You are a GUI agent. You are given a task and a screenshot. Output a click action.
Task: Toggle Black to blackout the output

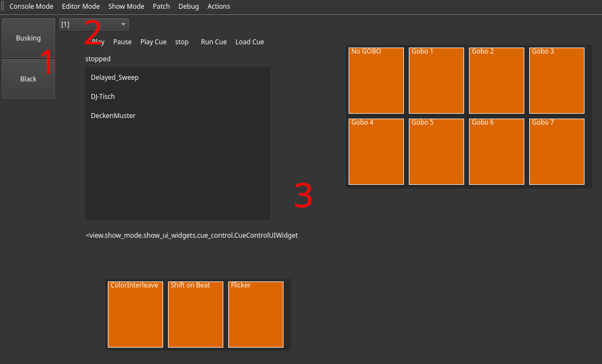point(28,79)
